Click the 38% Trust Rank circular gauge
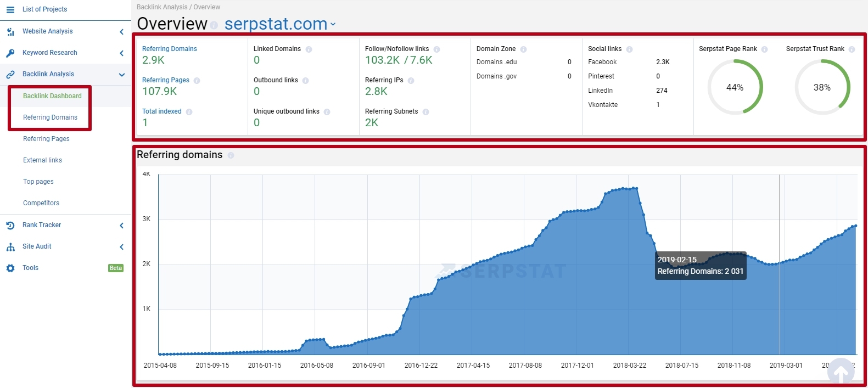Viewport: 868px width, 388px height. (822, 87)
